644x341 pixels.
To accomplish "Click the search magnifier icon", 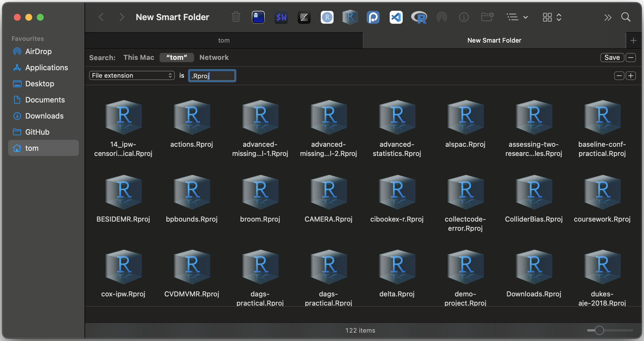I will pyautogui.click(x=626, y=17).
